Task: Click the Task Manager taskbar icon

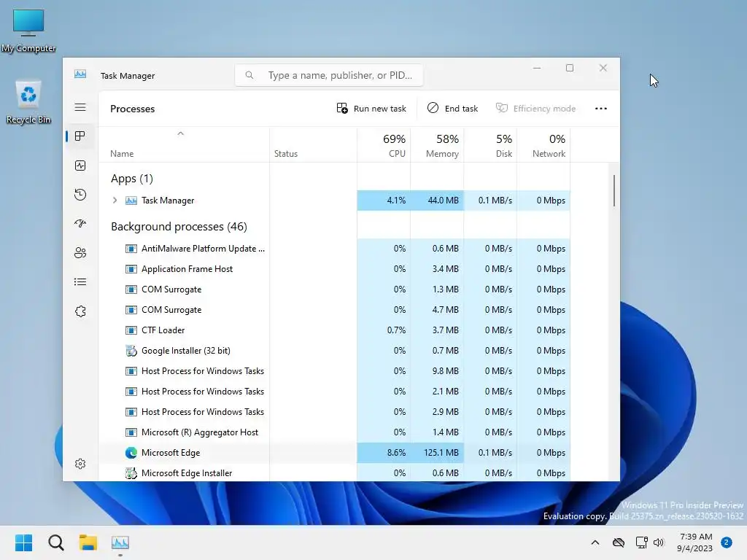Action: tap(120, 542)
